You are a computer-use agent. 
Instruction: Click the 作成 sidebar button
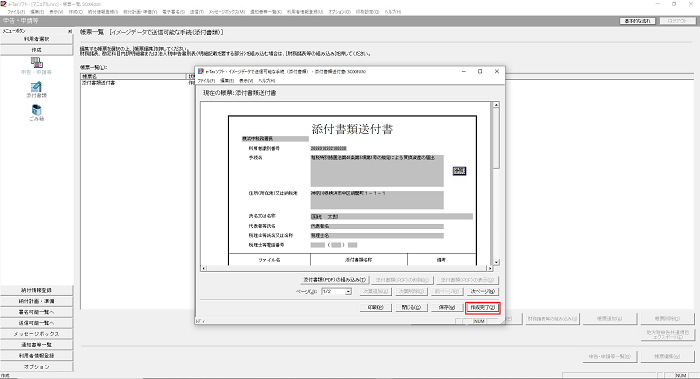click(37, 50)
